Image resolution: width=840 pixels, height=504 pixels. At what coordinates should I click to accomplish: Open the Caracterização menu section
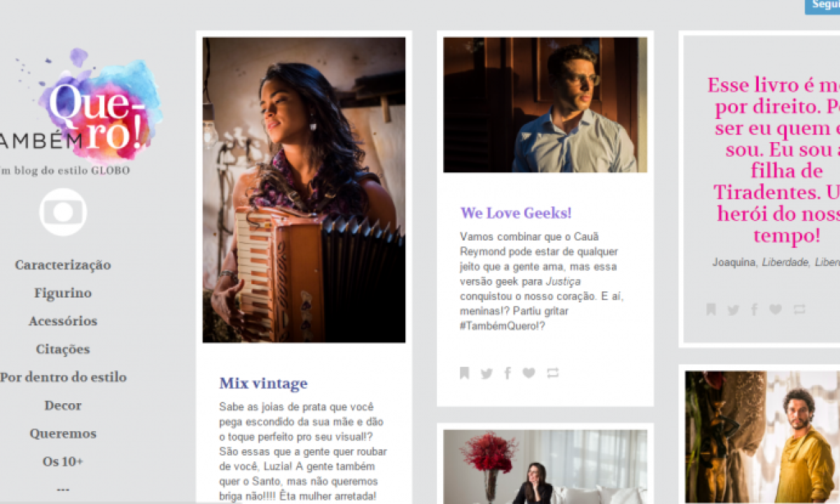tap(63, 265)
